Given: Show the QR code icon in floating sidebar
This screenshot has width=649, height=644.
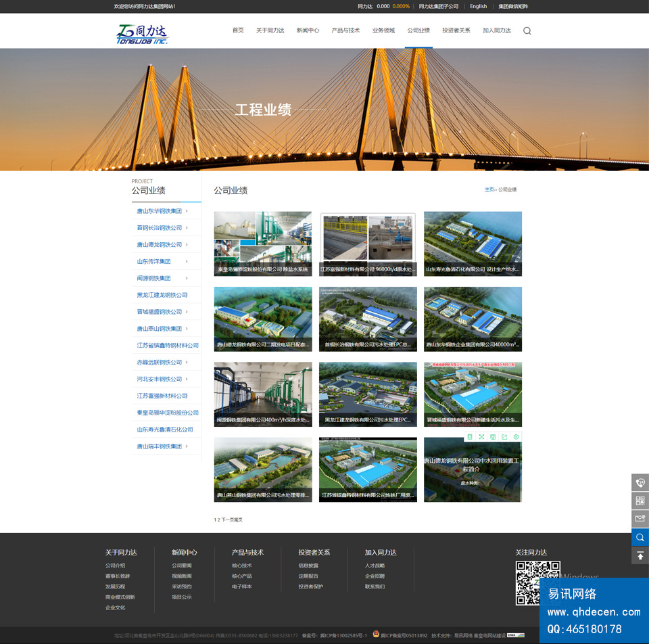Looking at the screenshot, I should coord(640,501).
